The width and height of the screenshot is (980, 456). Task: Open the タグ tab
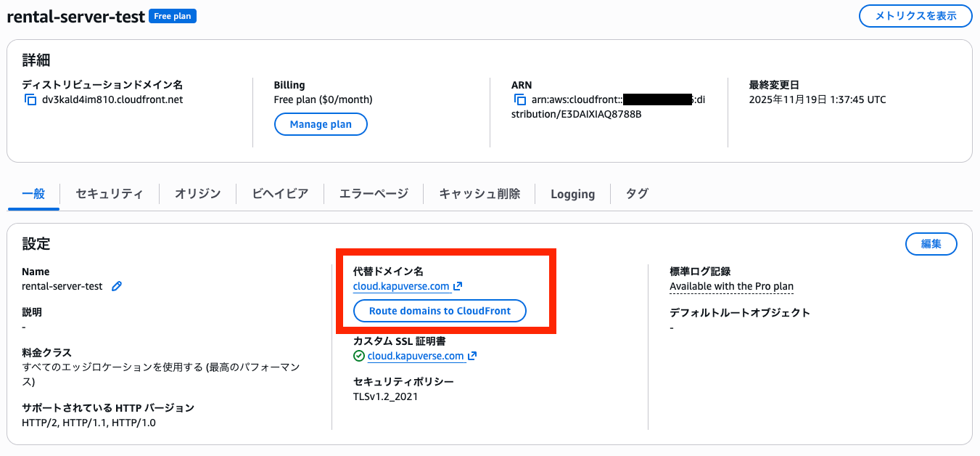637,193
